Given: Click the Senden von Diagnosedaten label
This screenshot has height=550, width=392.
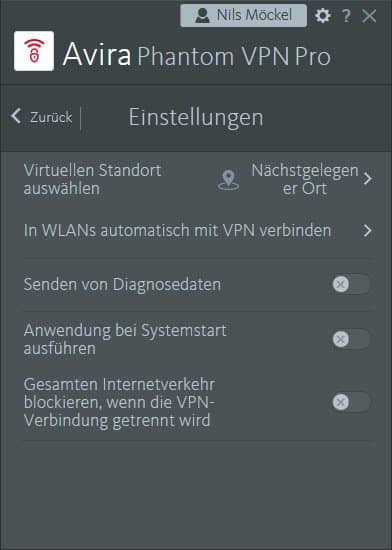Looking at the screenshot, I should (x=122, y=284).
